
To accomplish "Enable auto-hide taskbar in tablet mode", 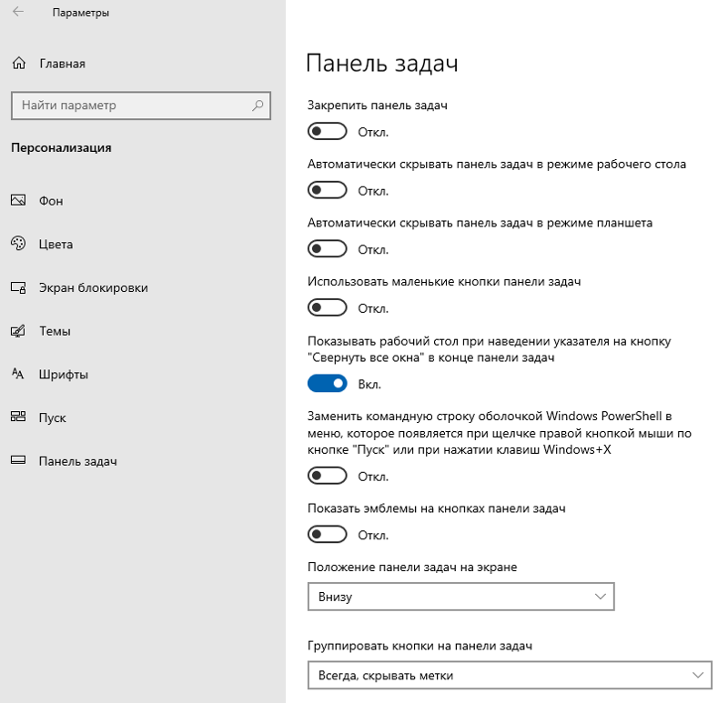I will 328,248.
